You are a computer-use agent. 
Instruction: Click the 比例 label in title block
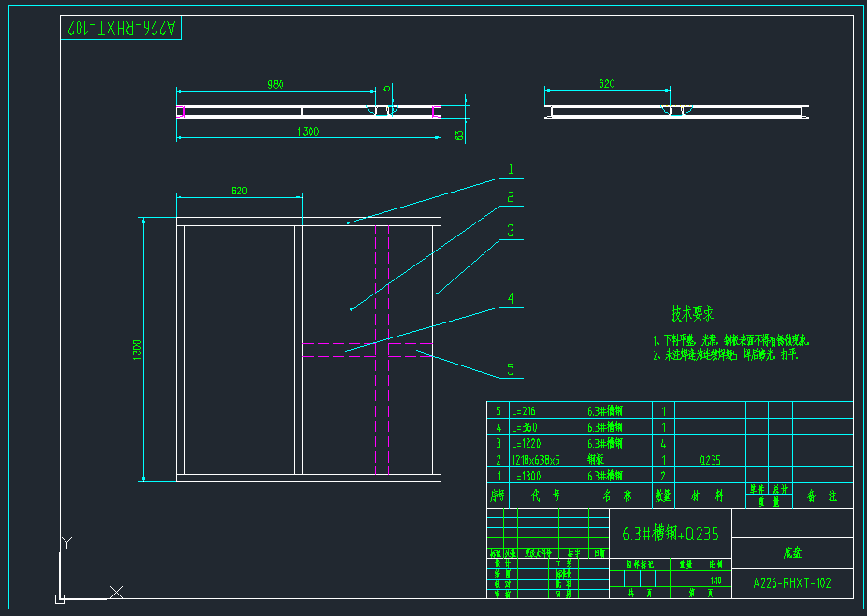715,565
